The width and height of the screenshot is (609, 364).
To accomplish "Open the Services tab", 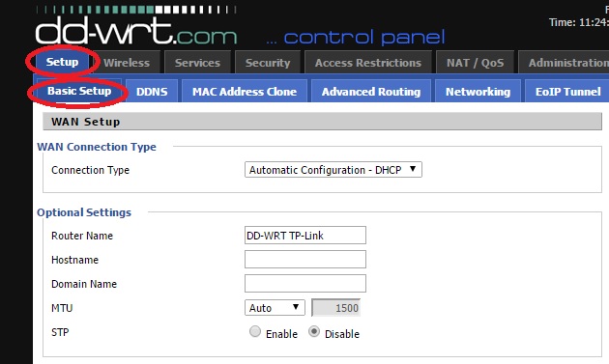I will pyautogui.click(x=197, y=63).
